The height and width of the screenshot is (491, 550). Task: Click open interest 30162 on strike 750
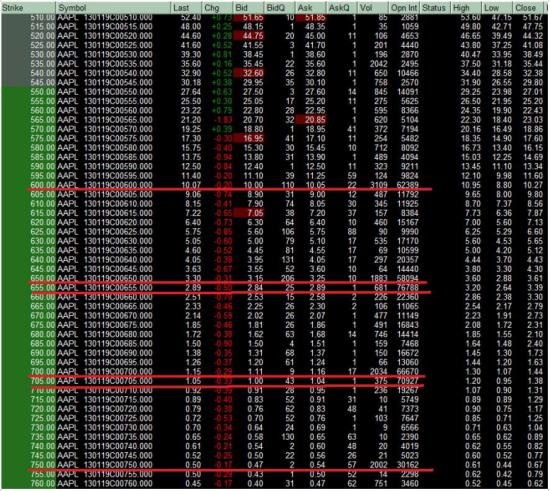(x=407, y=465)
